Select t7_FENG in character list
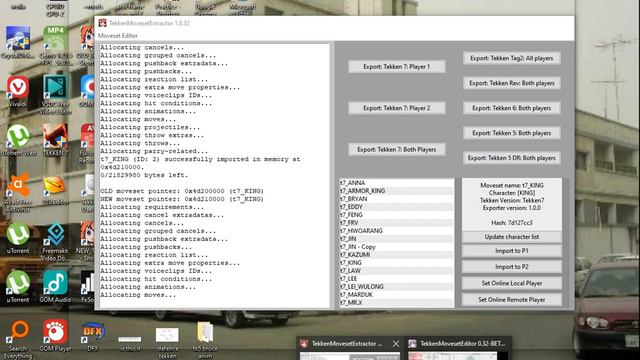 396,215
